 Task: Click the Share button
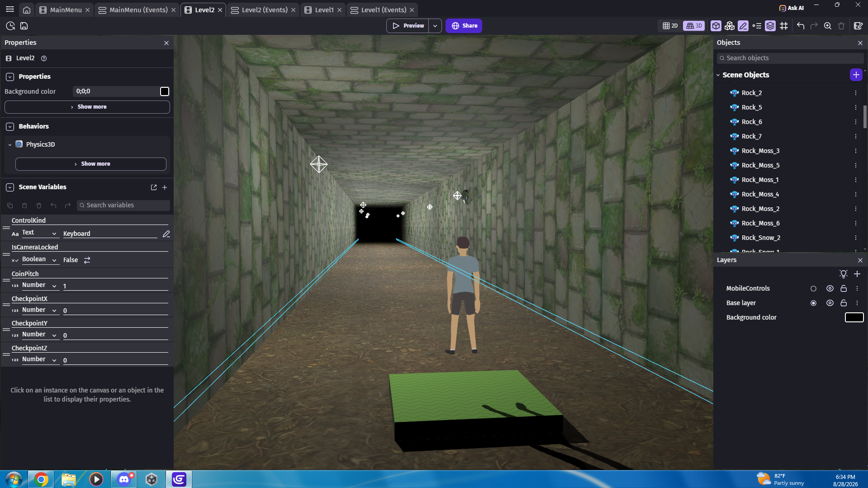pyautogui.click(x=464, y=26)
